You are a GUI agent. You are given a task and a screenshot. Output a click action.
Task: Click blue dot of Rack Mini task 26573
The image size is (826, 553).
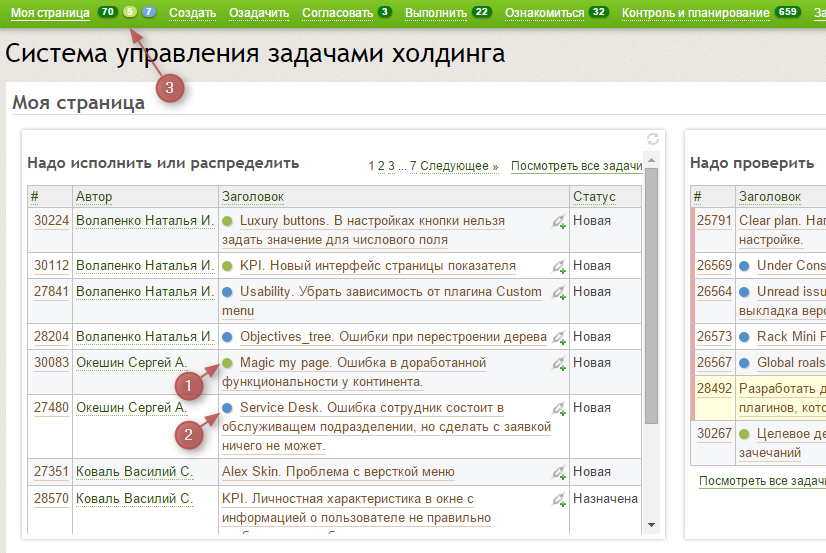(744, 337)
